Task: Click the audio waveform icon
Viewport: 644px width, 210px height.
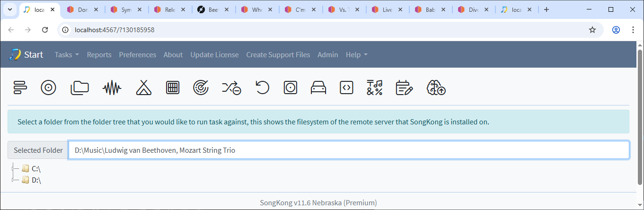Action: point(112,87)
